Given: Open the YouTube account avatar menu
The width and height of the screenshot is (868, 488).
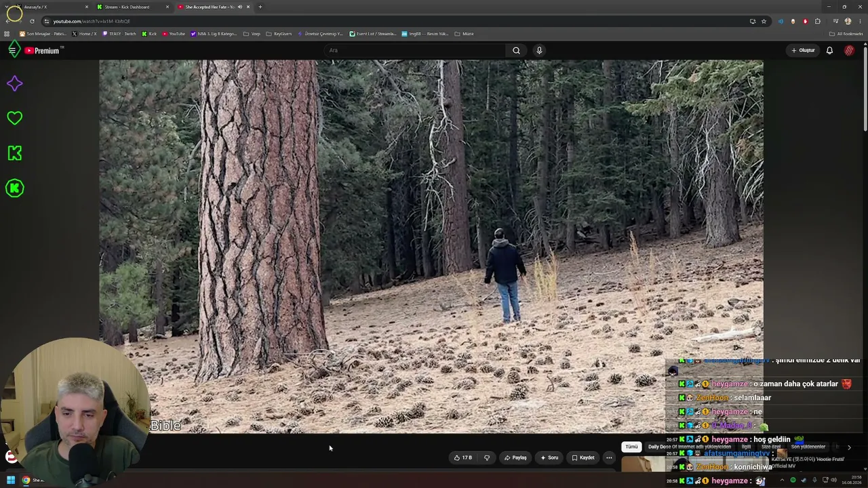Looking at the screenshot, I should point(849,50).
